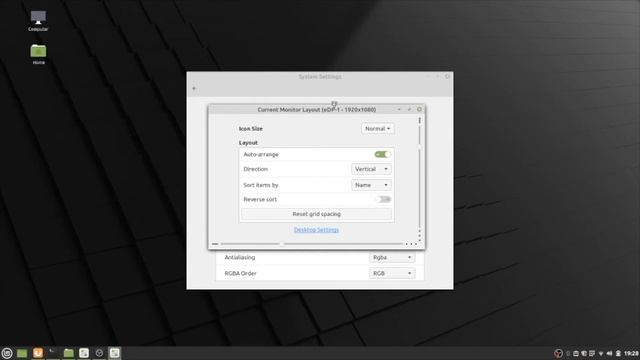Click the horizontal grid spacing slider

coord(311,244)
